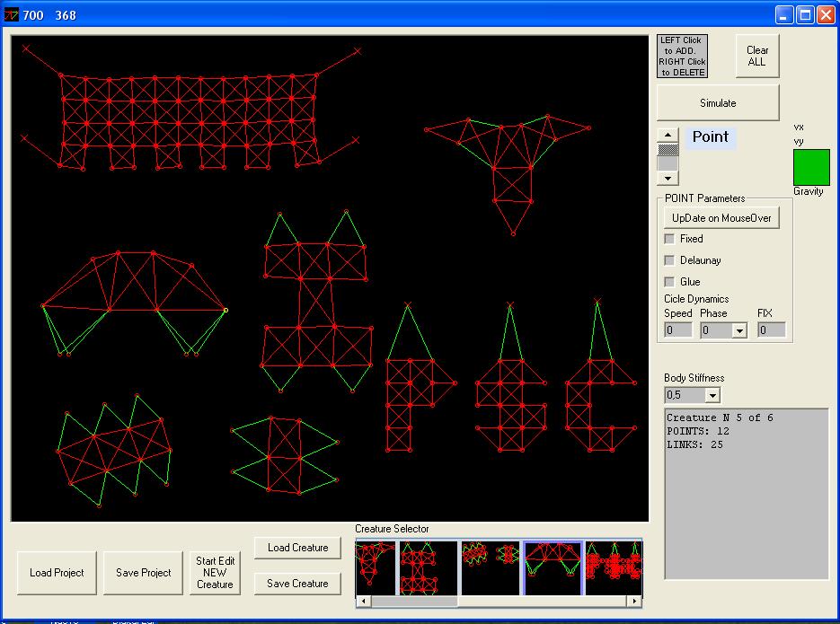This screenshot has height=624, width=840.
Task: Expand the Body Stiffness dropdown
Action: pyautogui.click(x=712, y=395)
